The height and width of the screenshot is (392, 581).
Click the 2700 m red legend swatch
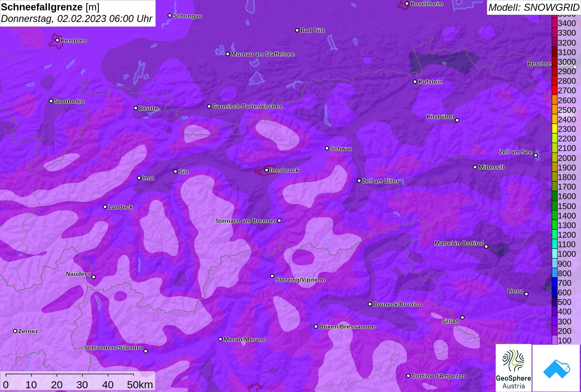coord(554,90)
